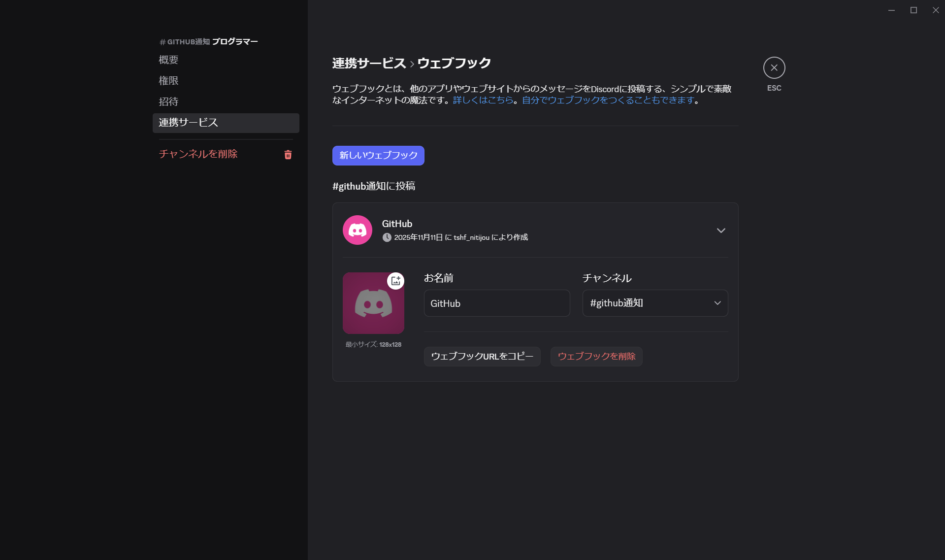Click the お名前 field containing GitHub
The height and width of the screenshot is (560, 945).
coord(496,303)
